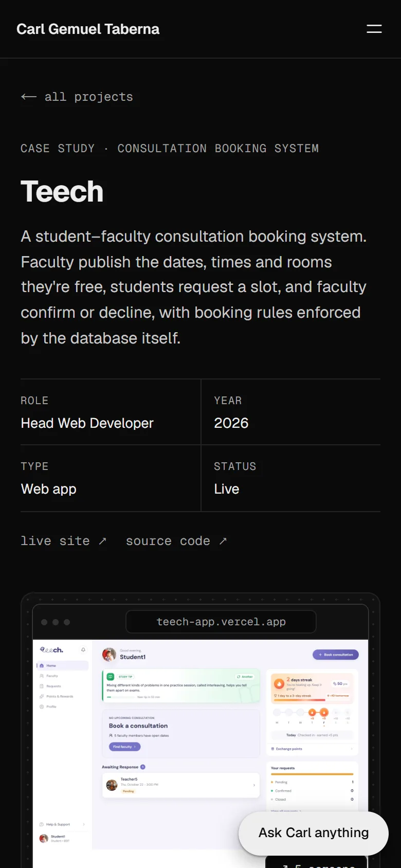Click the Awaiting Response count badge
401x868 pixels.
tap(143, 767)
